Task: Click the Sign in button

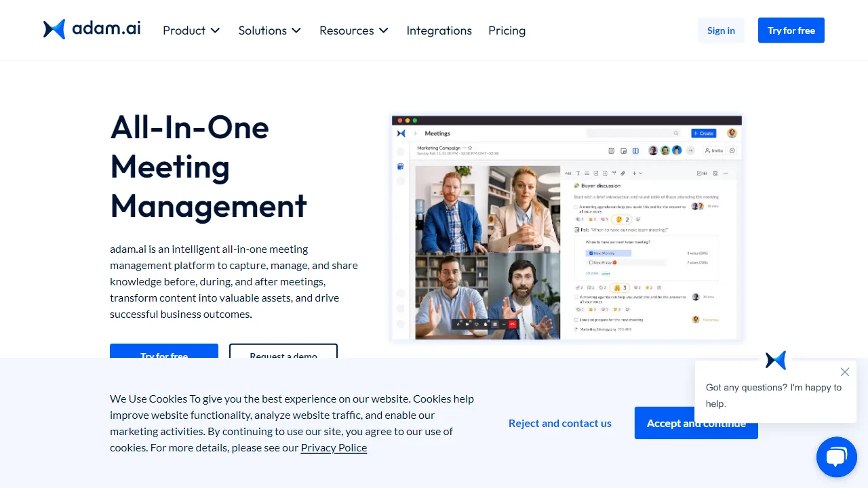Action: click(721, 30)
